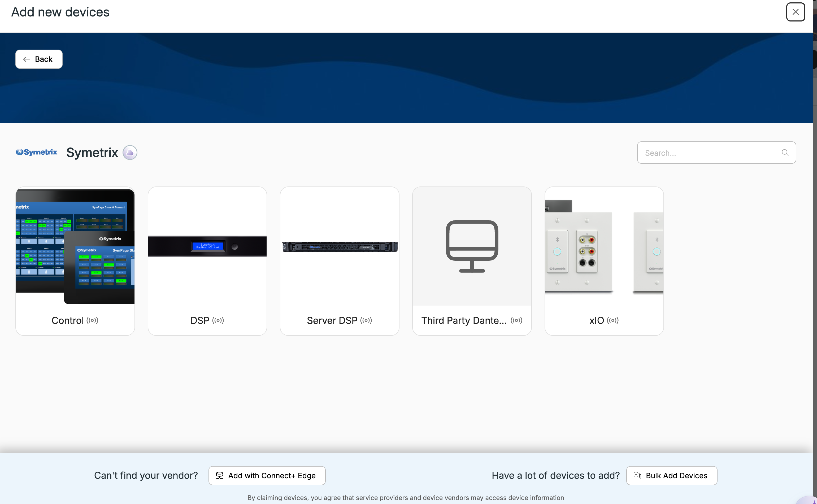Click the signal icon beside Control
The width and height of the screenshot is (817, 504).
tap(92, 320)
